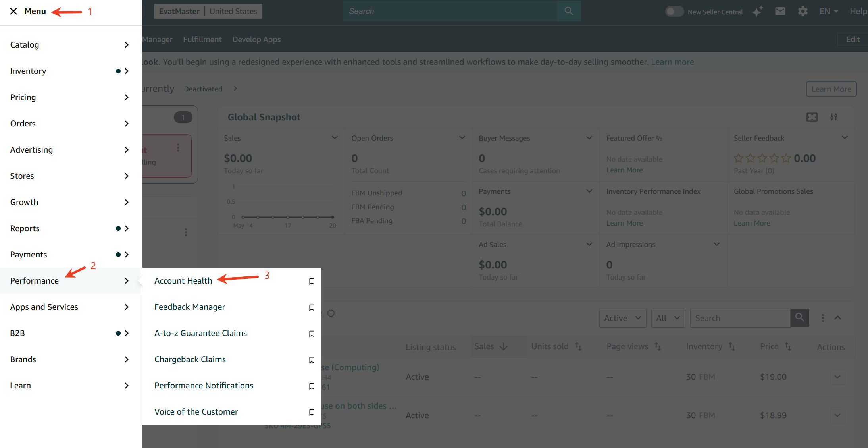The width and height of the screenshot is (868, 448).
Task: Bookmark the Account Health menu item
Action: click(312, 281)
